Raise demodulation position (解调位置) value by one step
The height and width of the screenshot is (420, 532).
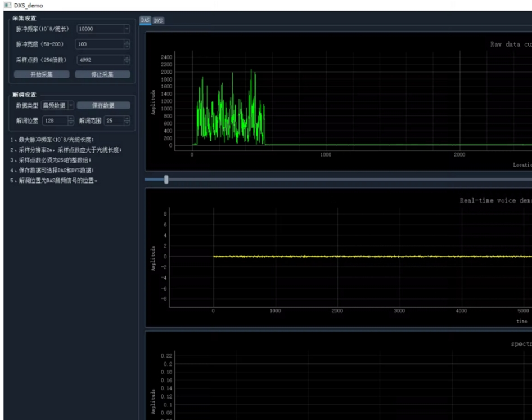(71, 118)
